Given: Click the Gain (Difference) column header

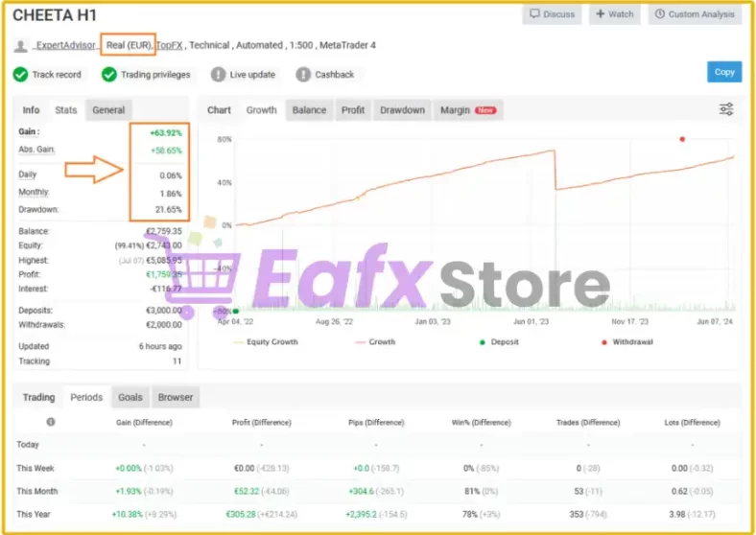Looking at the screenshot, I should click(144, 423).
